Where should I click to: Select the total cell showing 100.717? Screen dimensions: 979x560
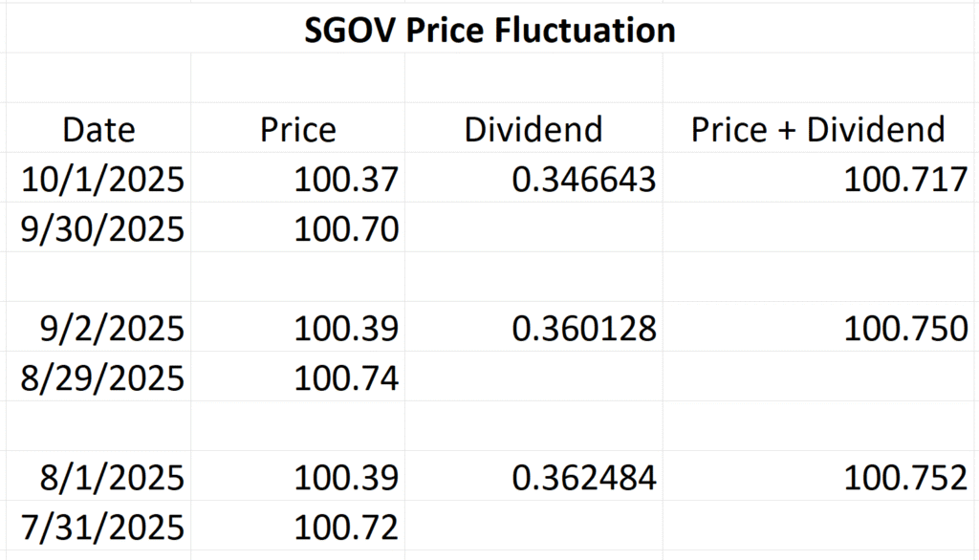[x=905, y=179]
